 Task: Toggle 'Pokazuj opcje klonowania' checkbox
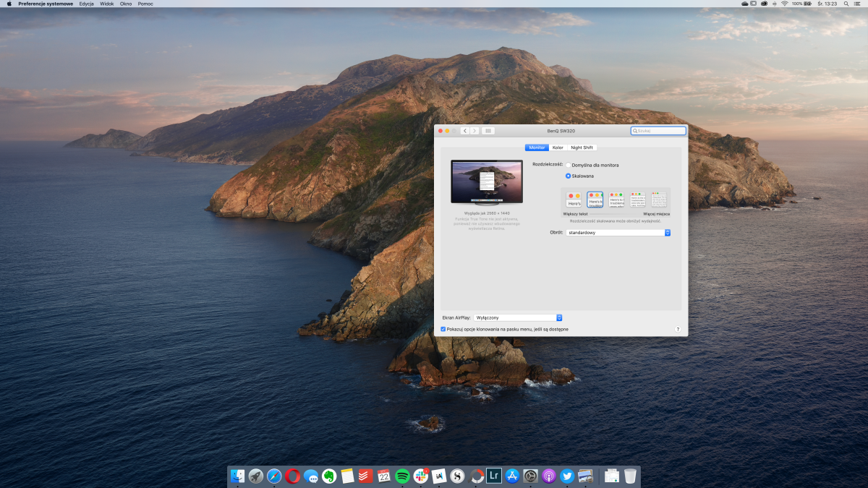tap(443, 329)
